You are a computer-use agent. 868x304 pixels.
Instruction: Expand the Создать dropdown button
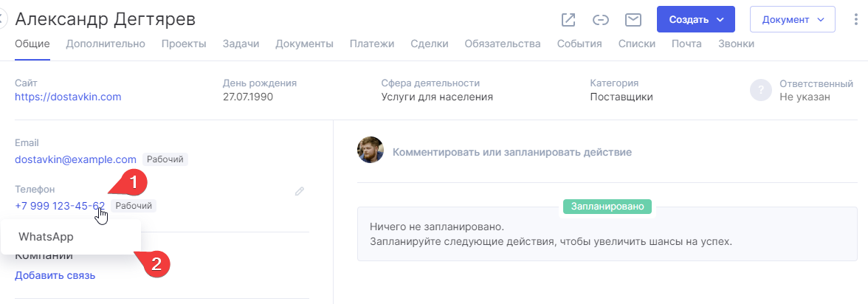(696, 20)
